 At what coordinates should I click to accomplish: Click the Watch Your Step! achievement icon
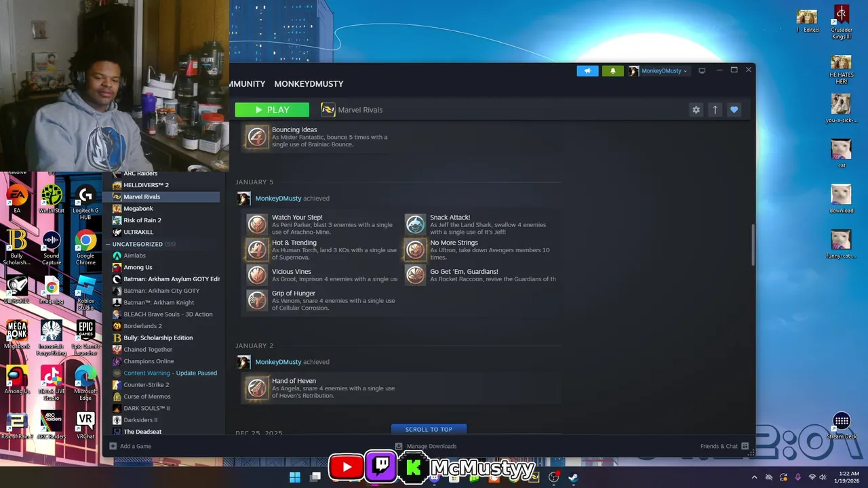256,224
